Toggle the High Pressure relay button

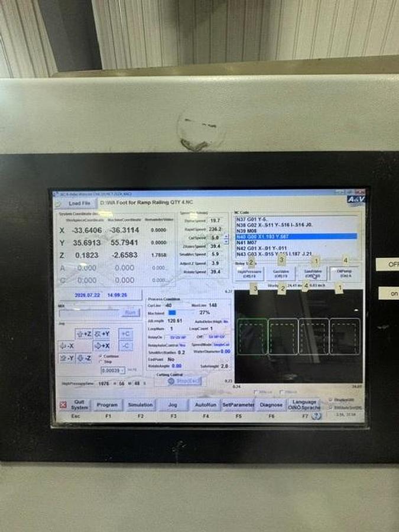coord(249,274)
